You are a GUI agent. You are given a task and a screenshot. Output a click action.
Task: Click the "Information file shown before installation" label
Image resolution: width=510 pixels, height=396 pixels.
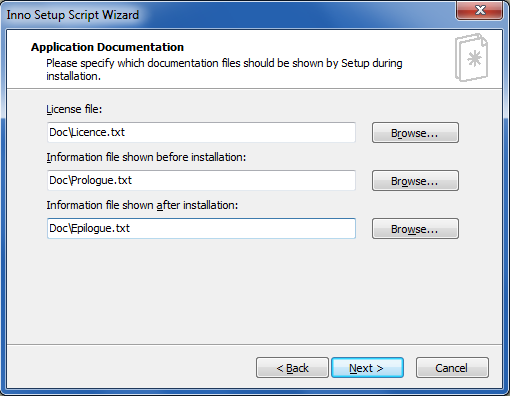click(146, 157)
